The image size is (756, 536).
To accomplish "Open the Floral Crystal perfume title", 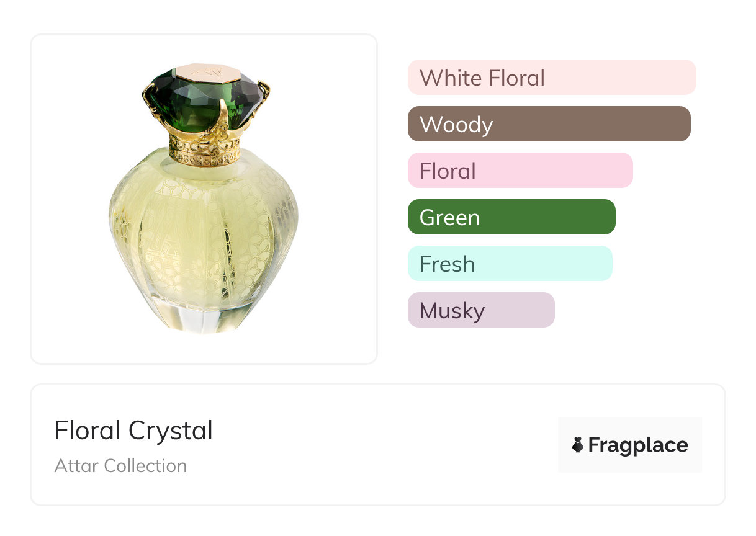I will (x=133, y=431).
